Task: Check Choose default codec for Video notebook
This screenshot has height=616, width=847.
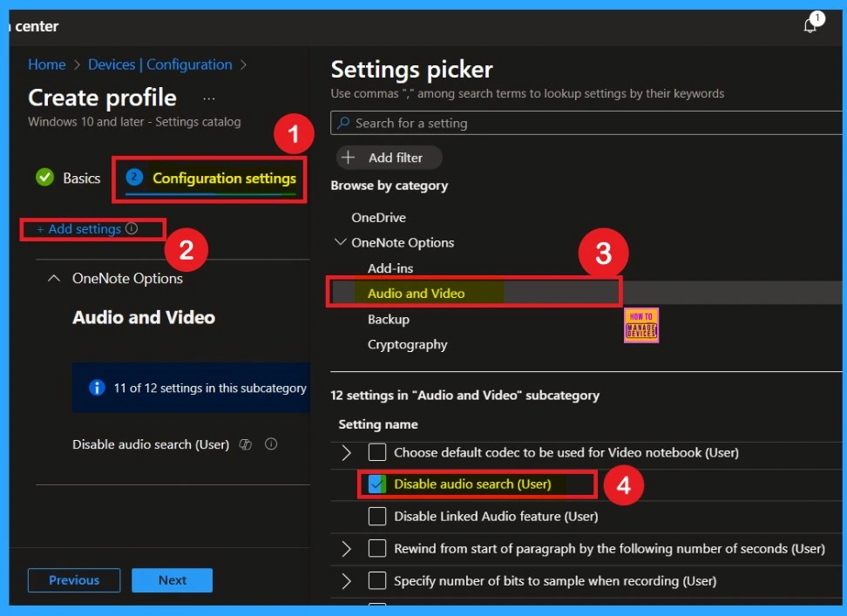Action: (377, 452)
